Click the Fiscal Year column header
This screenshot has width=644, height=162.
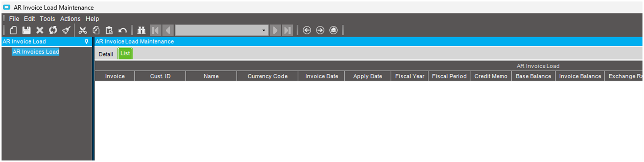[x=410, y=76]
